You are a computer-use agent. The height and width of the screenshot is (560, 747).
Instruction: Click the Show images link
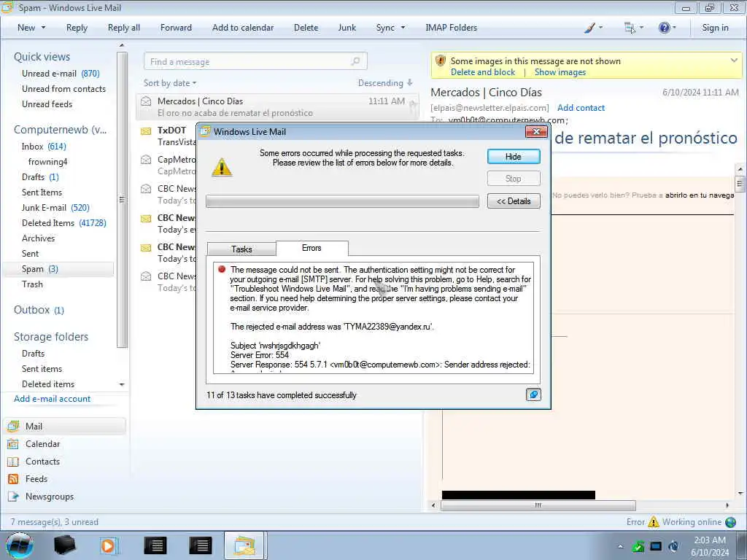[x=560, y=72]
